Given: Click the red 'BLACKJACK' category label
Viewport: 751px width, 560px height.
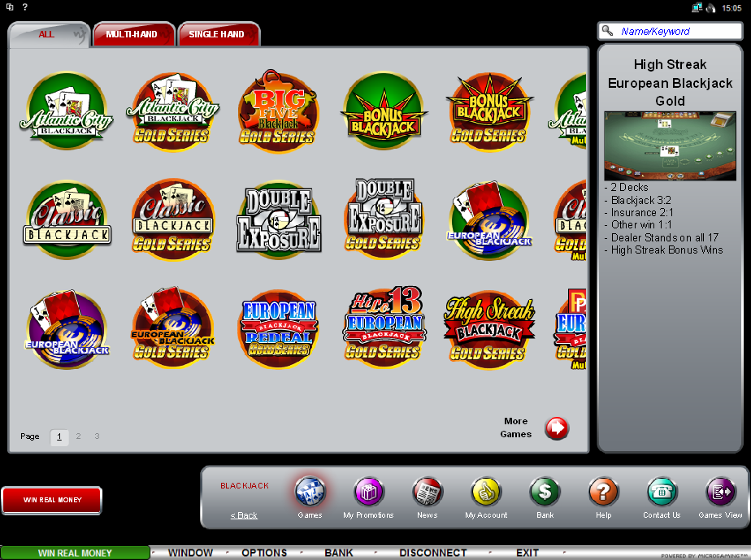Looking at the screenshot, I should (x=245, y=486).
